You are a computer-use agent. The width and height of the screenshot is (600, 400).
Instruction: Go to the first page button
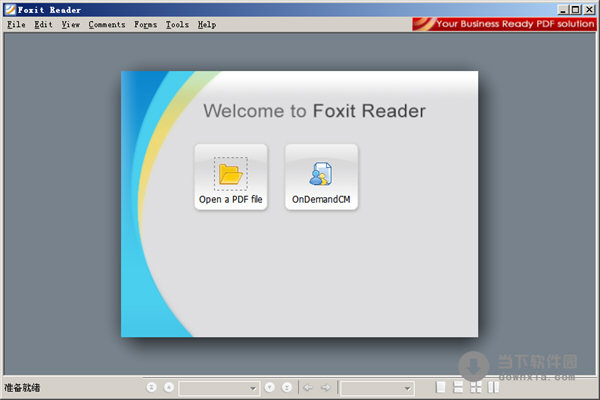tap(152, 387)
